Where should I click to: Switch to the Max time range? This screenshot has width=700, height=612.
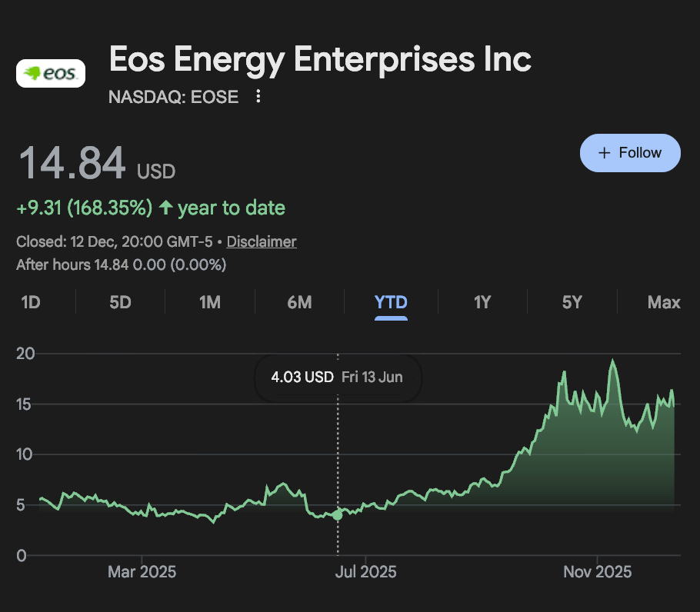(x=664, y=302)
